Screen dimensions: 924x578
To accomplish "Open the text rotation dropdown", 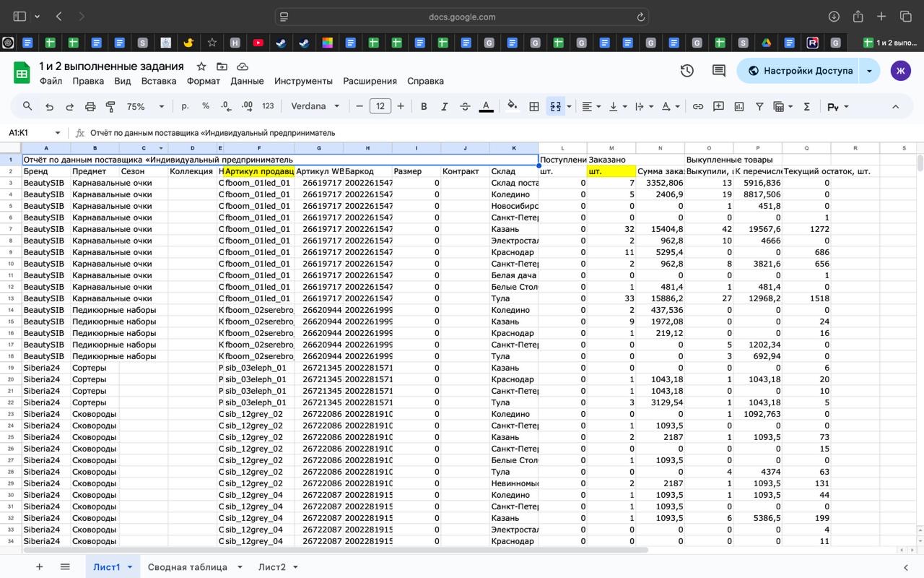I will pos(670,106).
